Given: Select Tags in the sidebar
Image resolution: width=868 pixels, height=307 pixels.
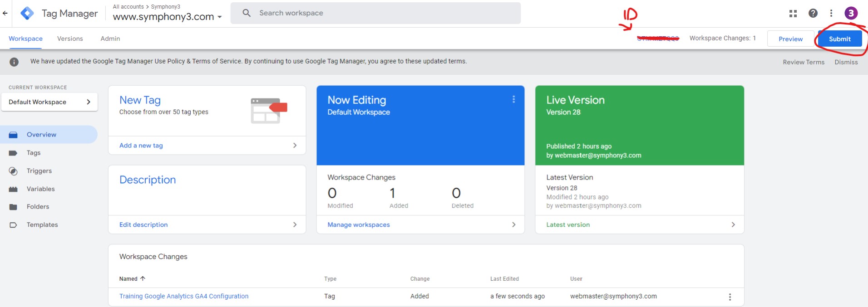Looking at the screenshot, I should pos(34,153).
